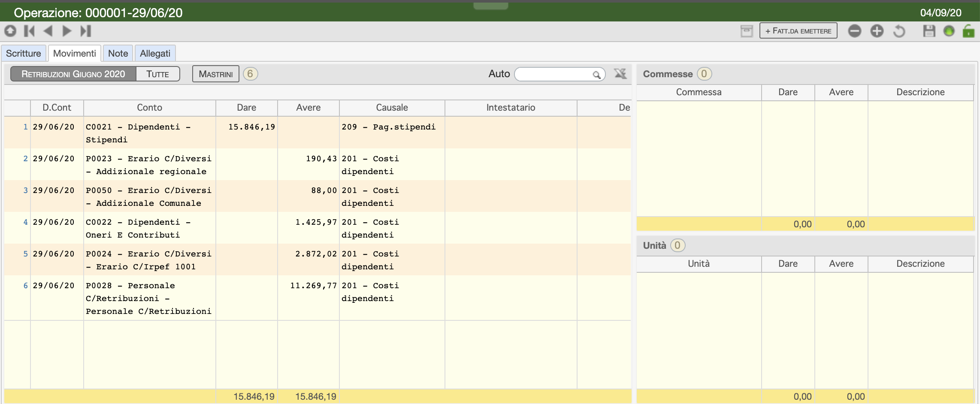Select row P0024 Erario C/Irpef 1001
Image resolution: width=980 pixels, height=404 pixels.
(318, 260)
